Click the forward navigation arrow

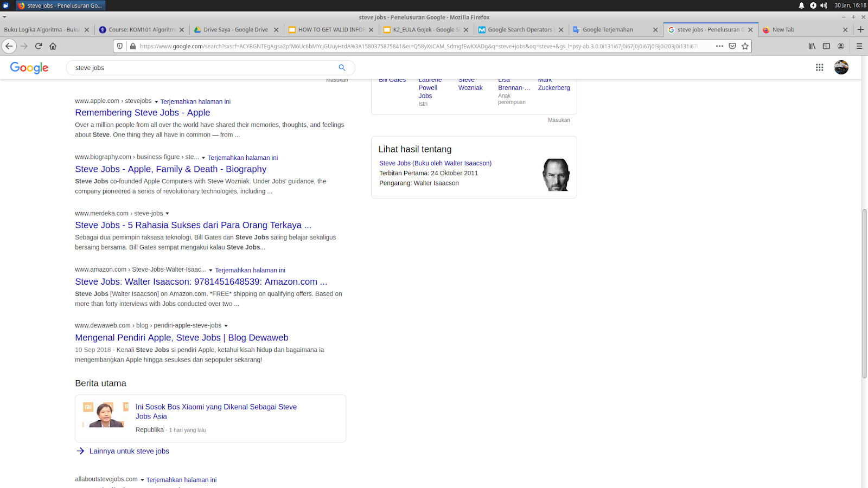point(24,46)
